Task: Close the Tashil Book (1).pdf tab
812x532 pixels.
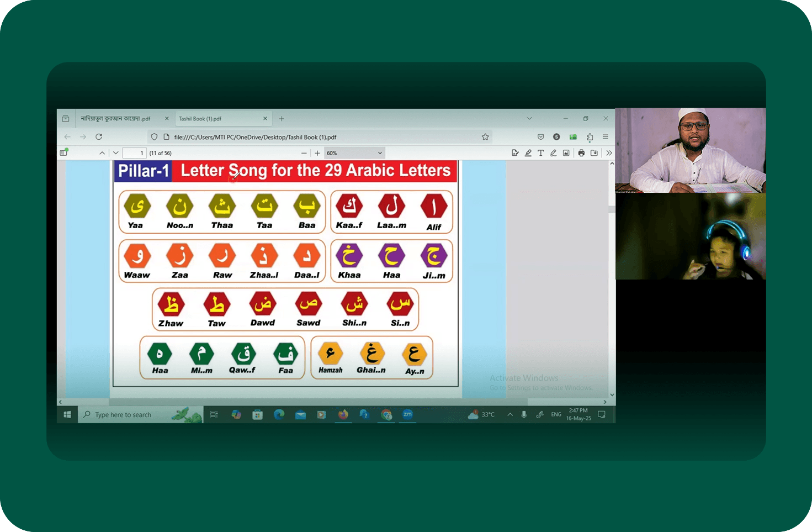Action: (x=265, y=119)
